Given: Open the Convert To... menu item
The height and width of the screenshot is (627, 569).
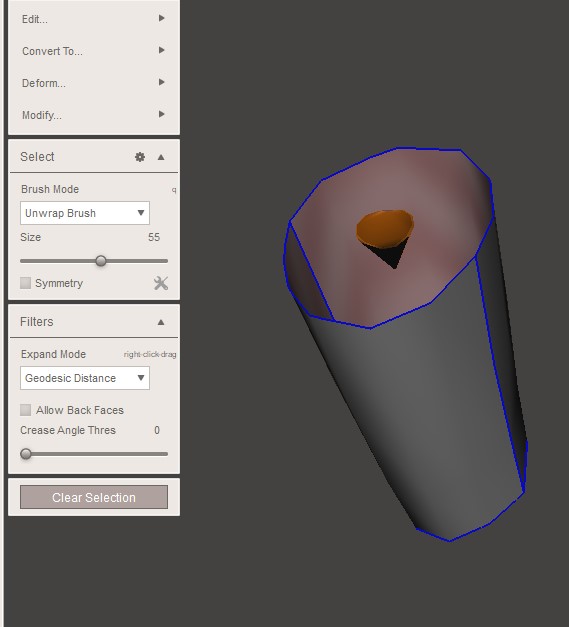Looking at the screenshot, I should [52, 51].
